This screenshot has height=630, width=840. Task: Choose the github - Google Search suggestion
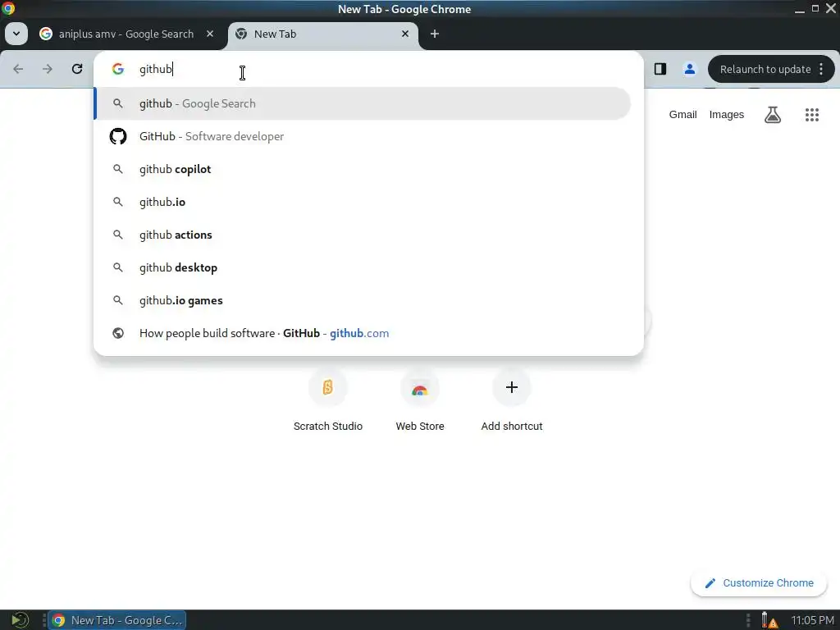coord(362,103)
